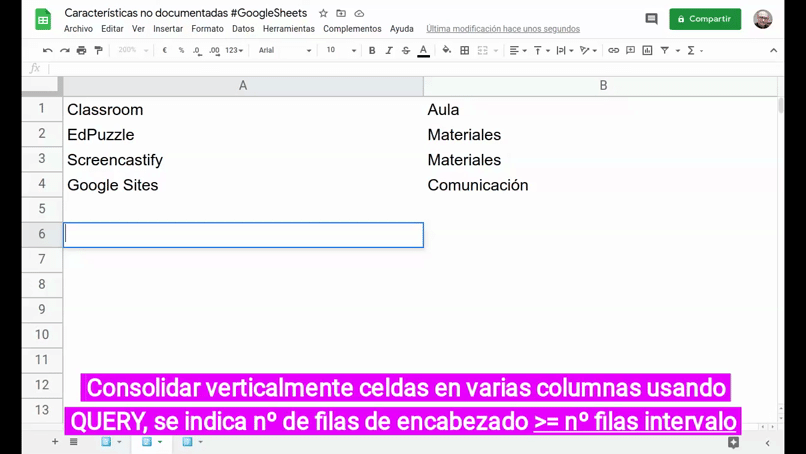Screen dimensions: 806x454
Task: Click the create filter icon
Action: [665, 50]
